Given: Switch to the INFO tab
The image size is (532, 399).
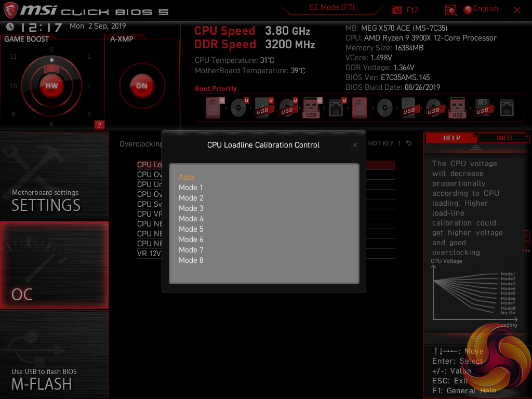Looking at the screenshot, I should pyautogui.click(x=504, y=138).
